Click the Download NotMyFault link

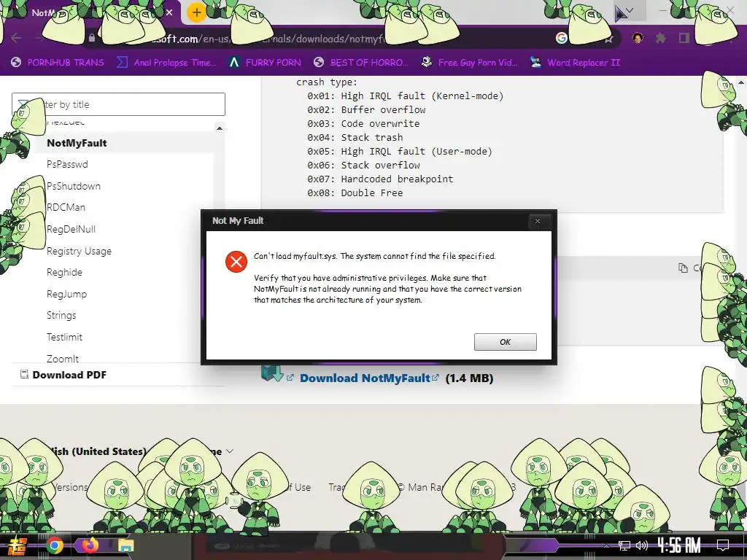tap(365, 378)
